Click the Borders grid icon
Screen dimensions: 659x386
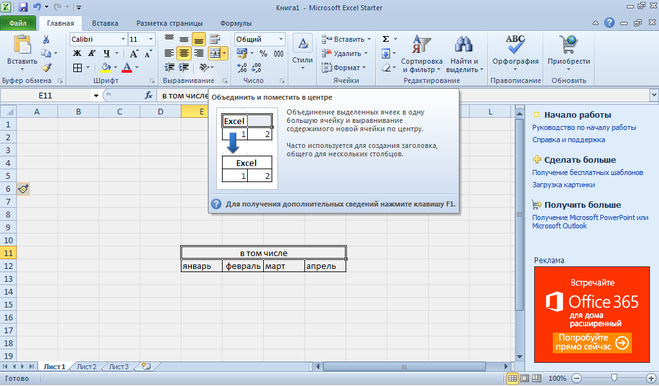77,67
